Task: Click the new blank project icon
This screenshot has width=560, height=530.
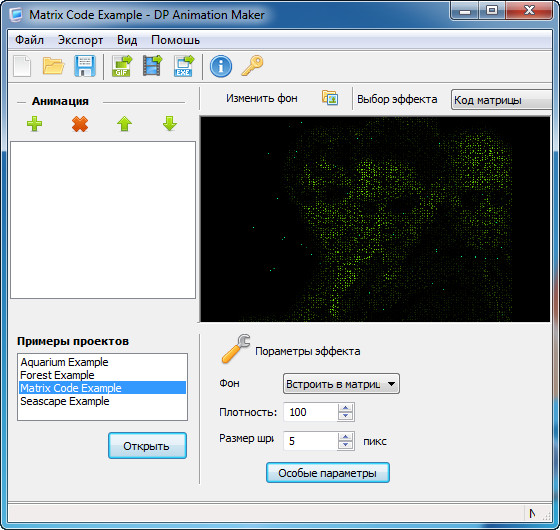Action: click(x=22, y=66)
